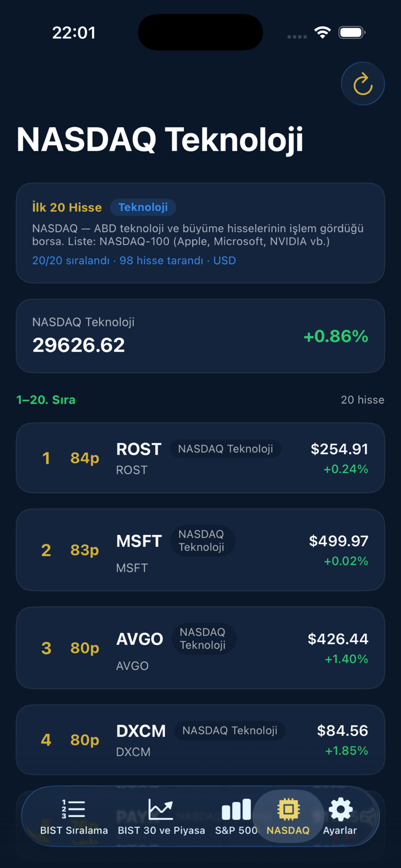
Task: Tap the NASDAQ Teknoloji tag beside ROST
Action: [226, 449]
